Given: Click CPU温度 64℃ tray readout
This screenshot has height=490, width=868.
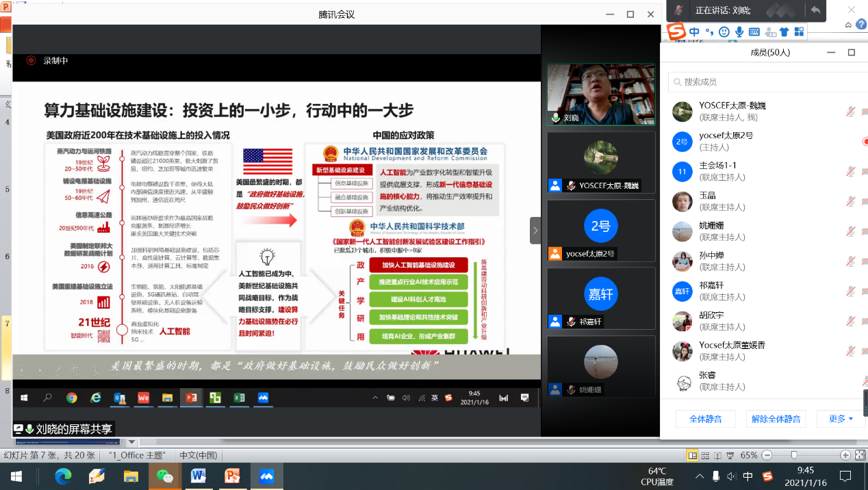Looking at the screenshot, I should (657, 476).
